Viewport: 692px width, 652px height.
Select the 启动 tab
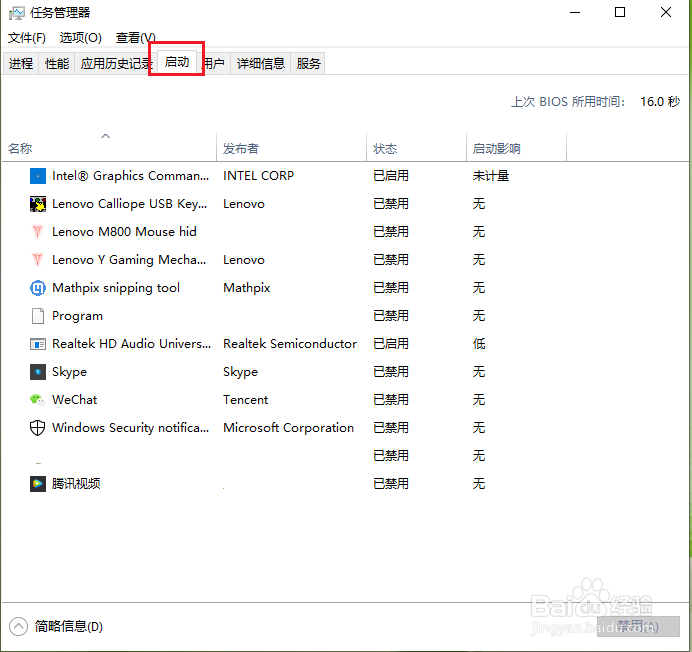[x=177, y=62]
